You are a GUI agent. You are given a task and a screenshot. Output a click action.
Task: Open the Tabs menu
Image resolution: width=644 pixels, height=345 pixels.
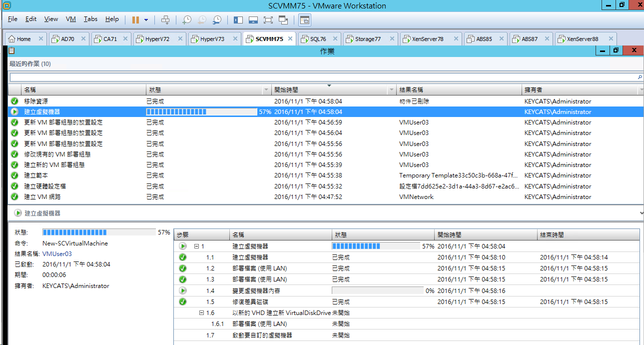click(90, 19)
